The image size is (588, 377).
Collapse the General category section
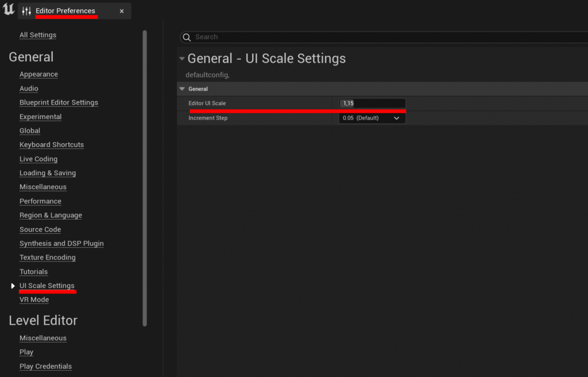pyautogui.click(x=182, y=89)
